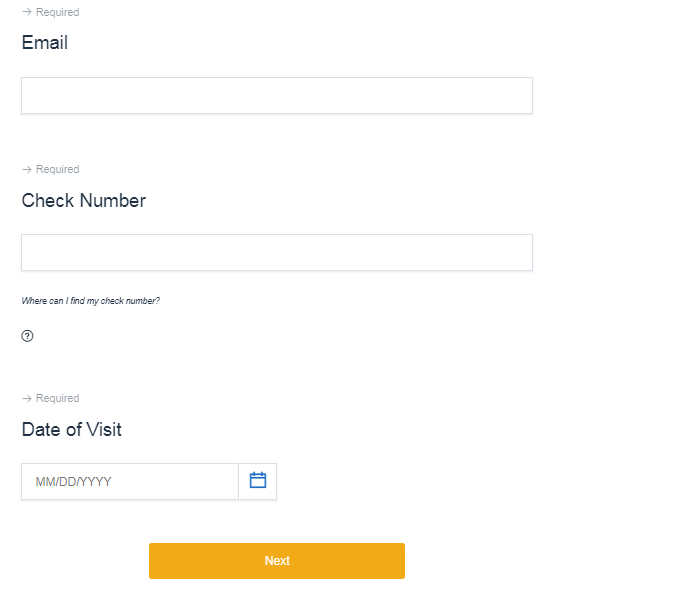This screenshot has width=677, height=589.
Task: Click the word Next on the submit button
Action: pos(277,561)
